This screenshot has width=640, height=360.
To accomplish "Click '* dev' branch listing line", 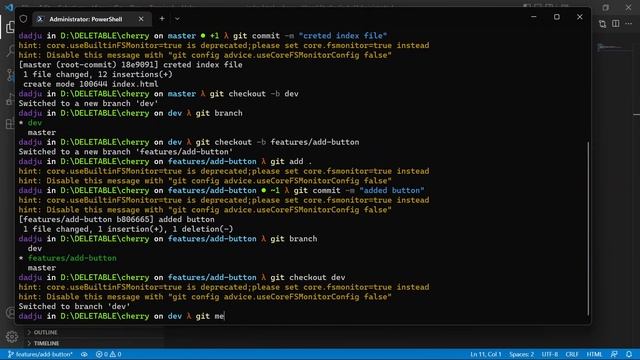I will pos(30,123).
